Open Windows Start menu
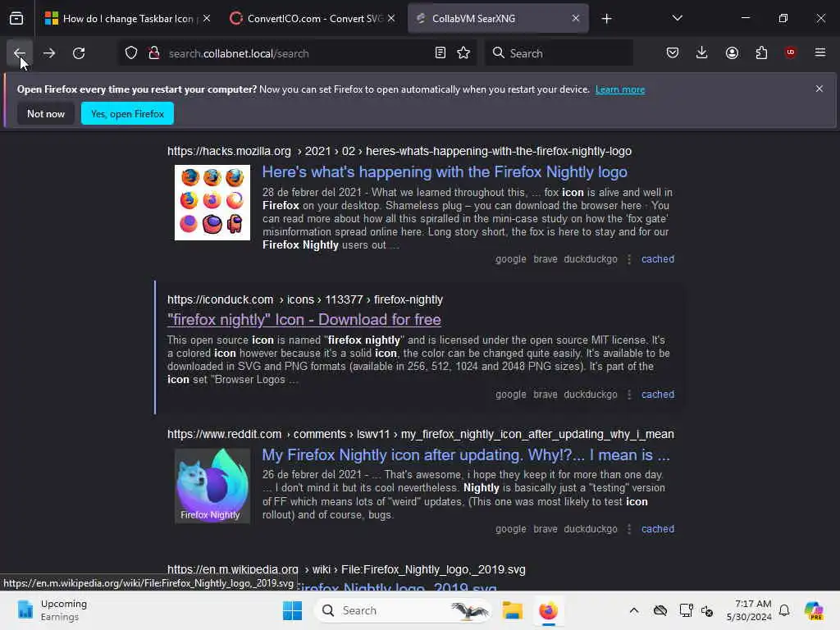This screenshot has height=630, width=840. click(x=293, y=610)
